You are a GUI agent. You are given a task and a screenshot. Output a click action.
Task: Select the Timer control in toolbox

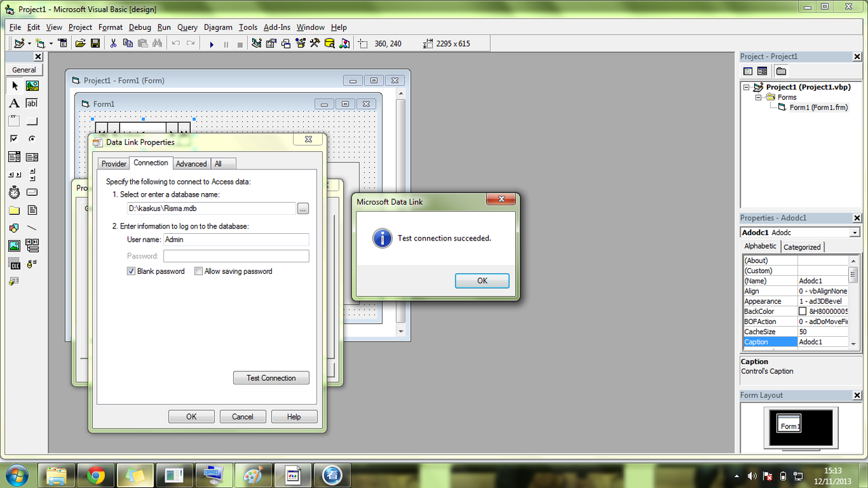(14, 192)
